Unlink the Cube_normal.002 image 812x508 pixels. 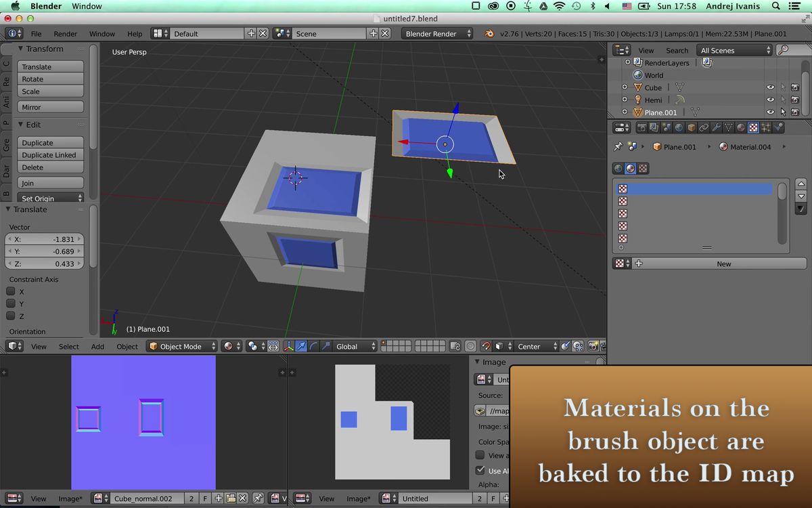(243, 499)
